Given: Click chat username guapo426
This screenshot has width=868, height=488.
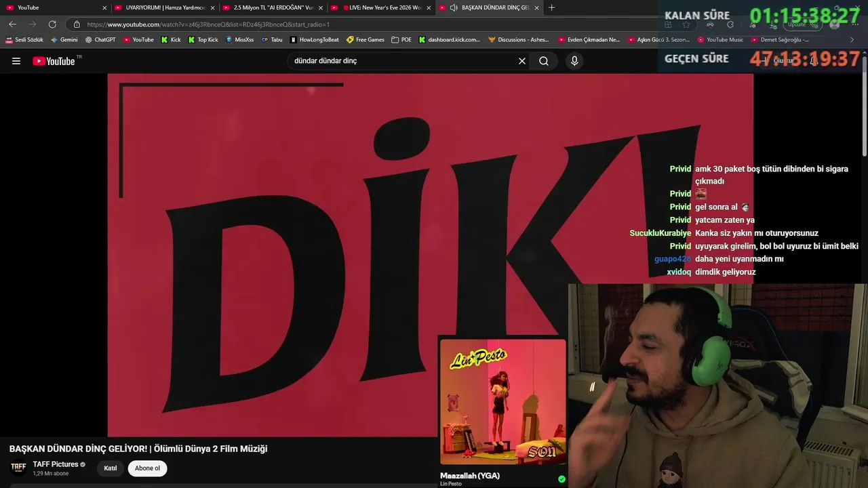Looking at the screenshot, I should [x=673, y=259].
